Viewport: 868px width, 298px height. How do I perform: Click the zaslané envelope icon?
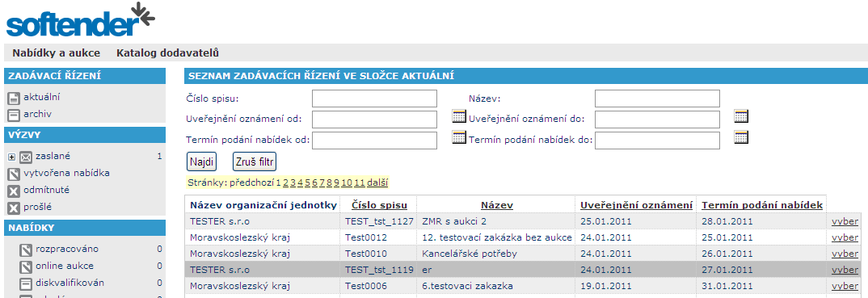coord(26,157)
